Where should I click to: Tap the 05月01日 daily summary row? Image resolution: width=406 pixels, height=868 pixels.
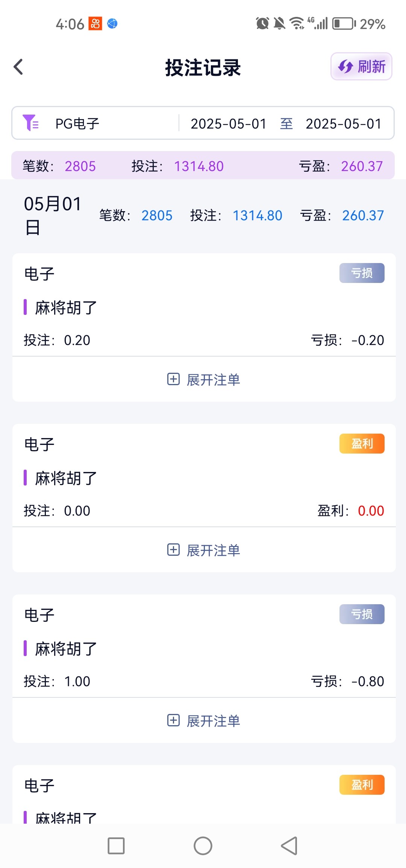[x=203, y=216]
